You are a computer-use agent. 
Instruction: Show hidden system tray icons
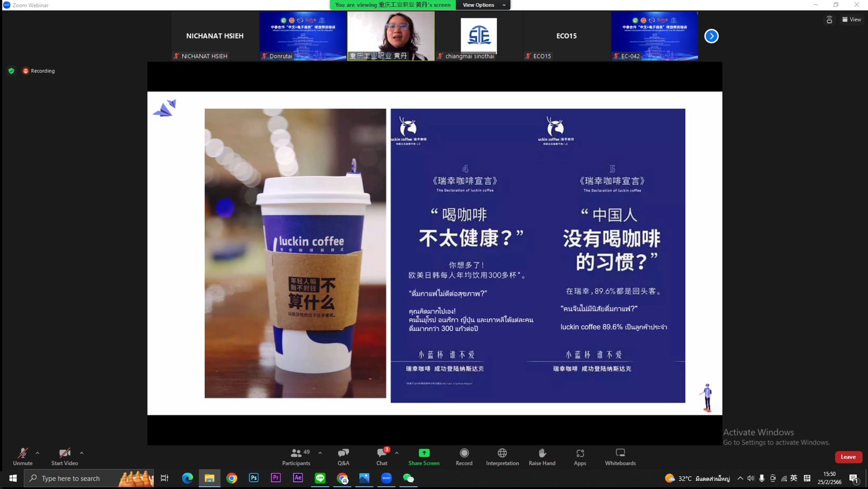pyautogui.click(x=740, y=479)
